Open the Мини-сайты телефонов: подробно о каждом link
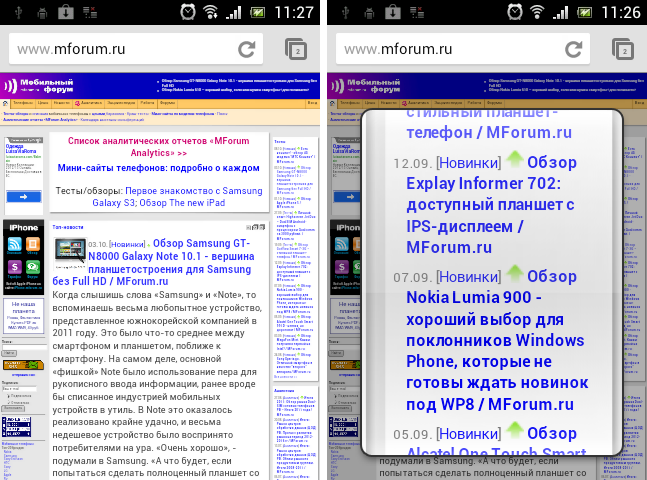 coord(158,168)
